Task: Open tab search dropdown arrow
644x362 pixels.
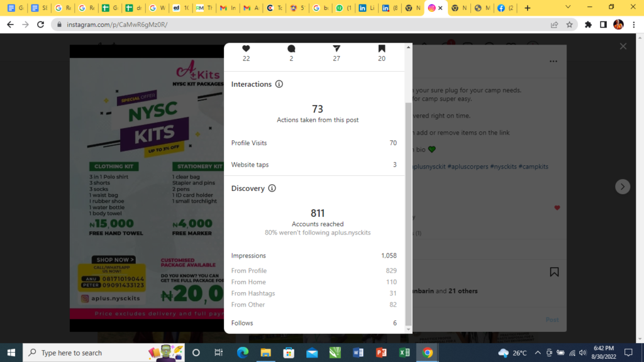Action: click(568, 7)
